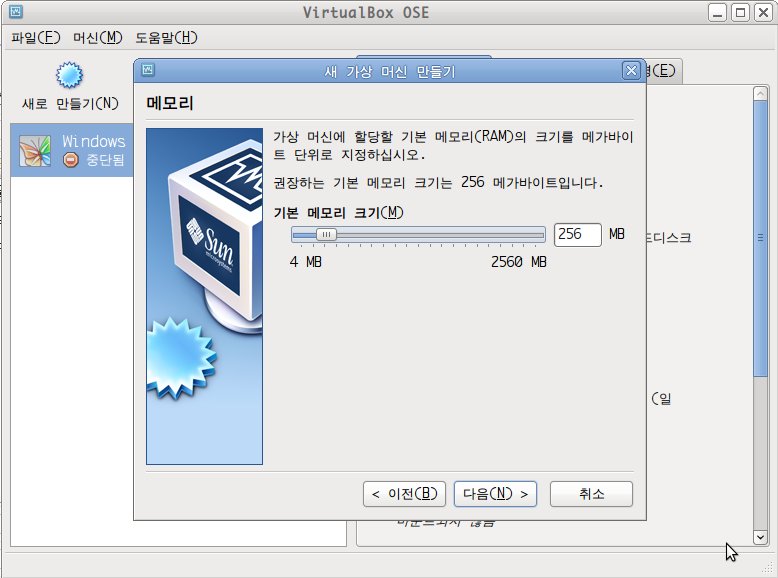Screen dimensions: 778x578
Task: Click the 256 MB memory input field
Action: pos(578,234)
